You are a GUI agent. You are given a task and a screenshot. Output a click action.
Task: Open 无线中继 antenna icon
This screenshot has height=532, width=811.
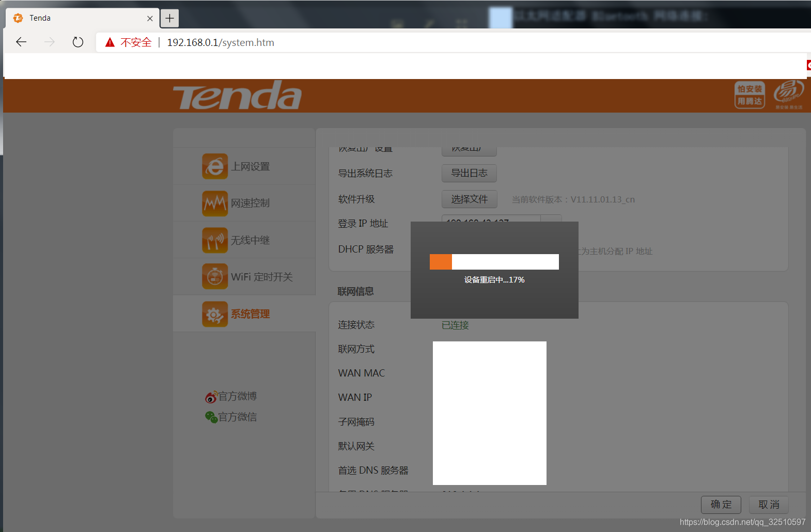[x=215, y=240]
